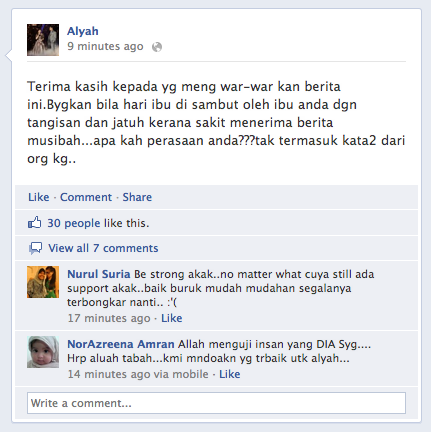Open NorAzreena Amran's avatar photo
The image size is (431, 432).
point(43,352)
